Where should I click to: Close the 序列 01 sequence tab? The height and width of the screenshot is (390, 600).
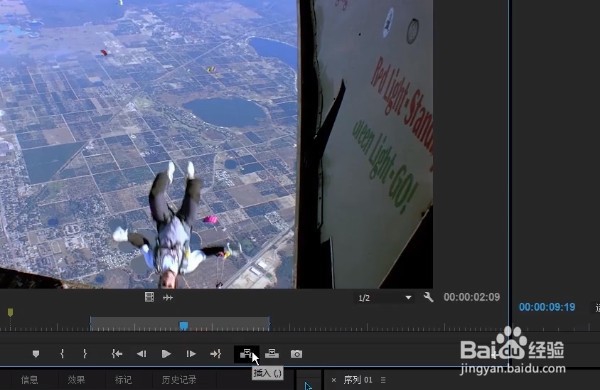[x=334, y=380]
